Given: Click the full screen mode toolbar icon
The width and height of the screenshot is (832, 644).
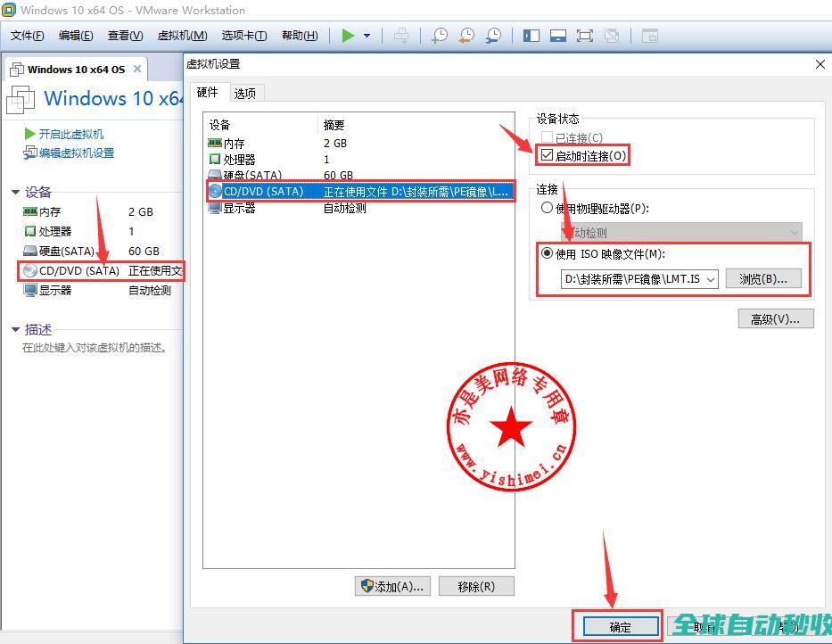Looking at the screenshot, I should coord(585,36).
